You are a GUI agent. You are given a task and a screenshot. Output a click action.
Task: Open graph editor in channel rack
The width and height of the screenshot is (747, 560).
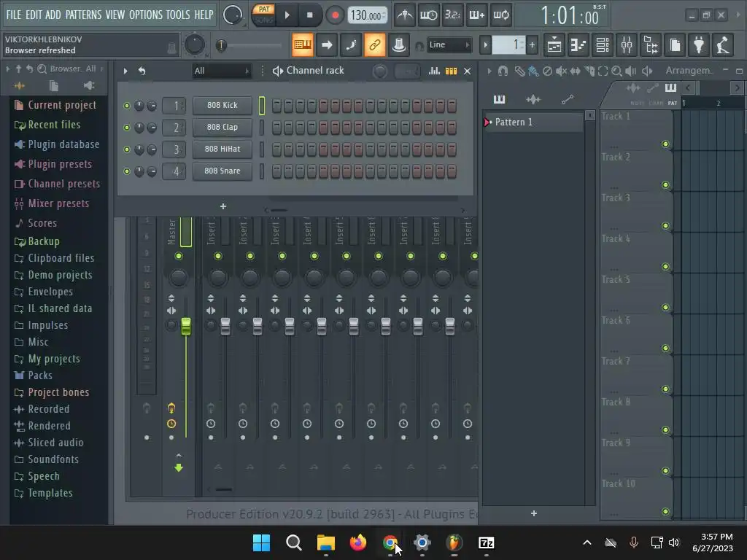coord(434,71)
